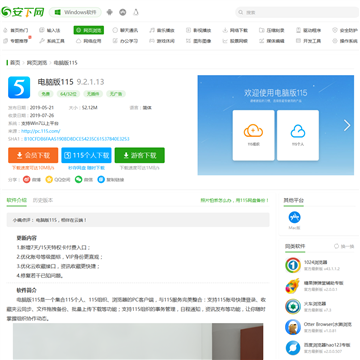
Task: Open the 压缩刻录 category
Action: click(272, 30)
